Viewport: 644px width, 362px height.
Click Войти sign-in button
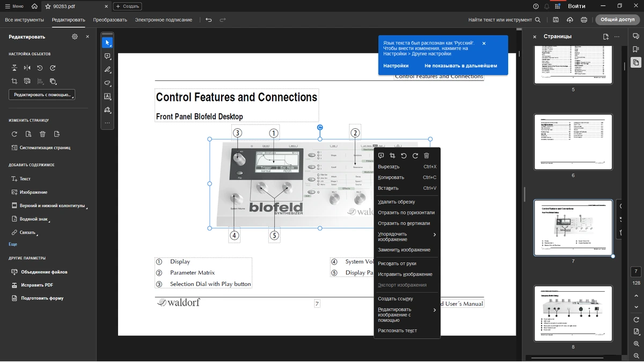(x=576, y=6)
